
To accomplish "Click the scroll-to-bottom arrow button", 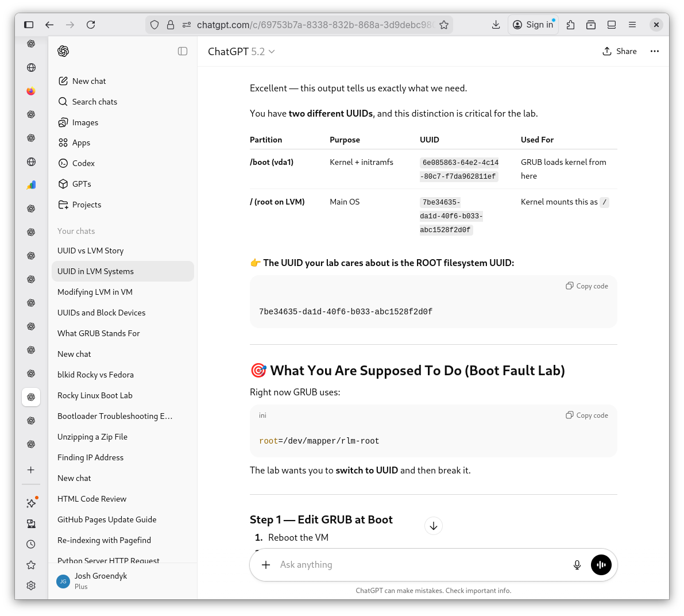I will [x=434, y=526].
